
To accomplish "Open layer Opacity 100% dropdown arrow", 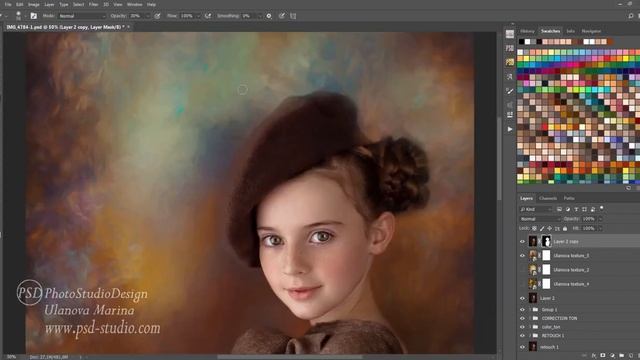I will [x=600, y=219].
